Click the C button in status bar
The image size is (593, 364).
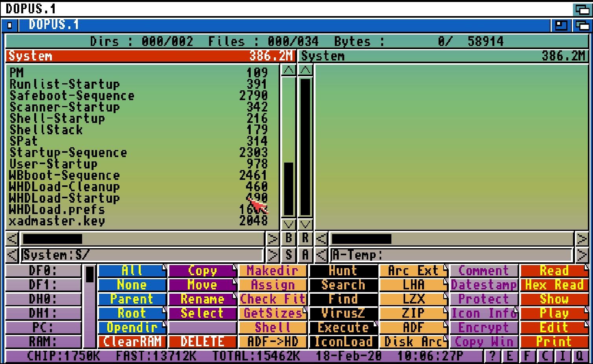pyautogui.click(x=545, y=356)
